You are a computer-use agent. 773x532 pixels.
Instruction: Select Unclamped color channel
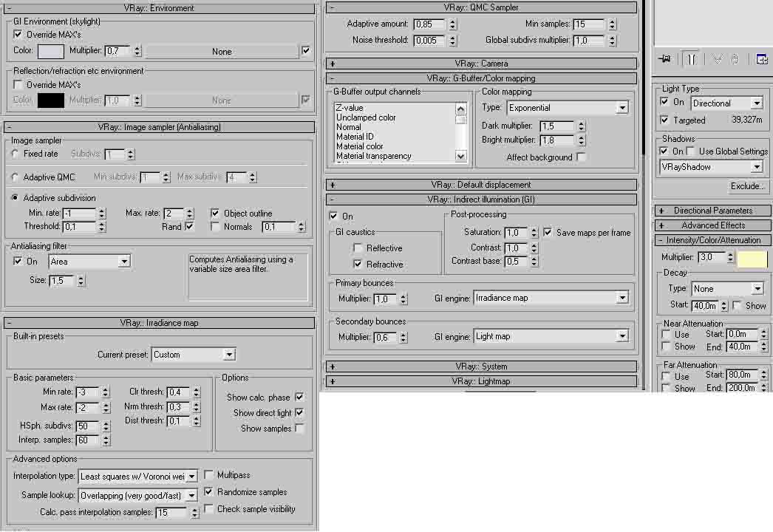[366, 117]
